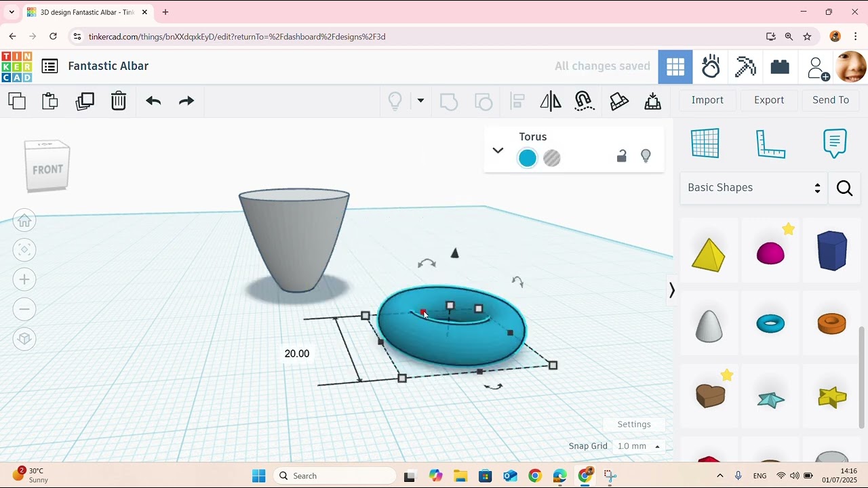Set the Torus to Hole mode
This screenshot has height=488, width=868.
[552, 158]
